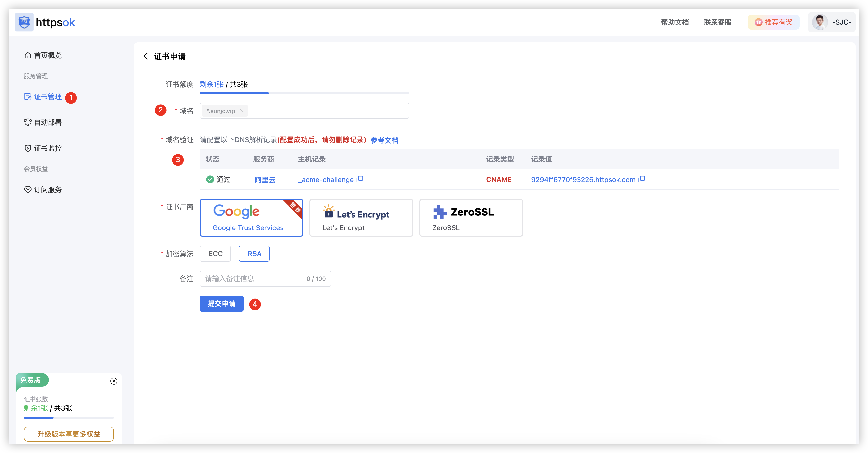Screen dimensions: 868x453
Task: Click the heart icon beside 订阅服务
Action: (x=28, y=190)
